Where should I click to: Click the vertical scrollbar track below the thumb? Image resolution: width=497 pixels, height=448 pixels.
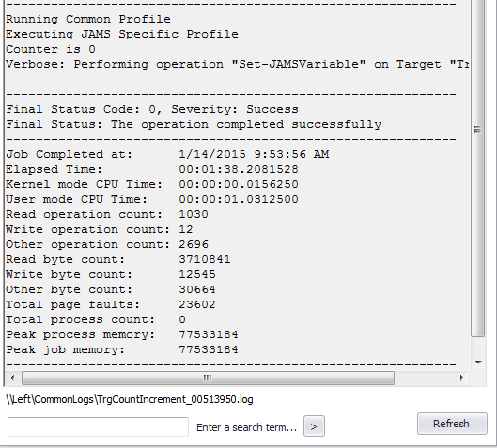click(478, 346)
